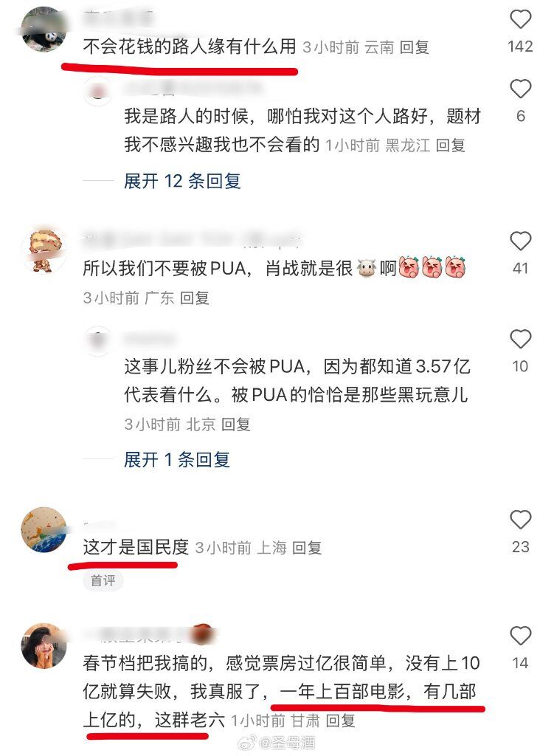This screenshot has height=756, width=554.
Task: Reply to the Yunnan comment
Action: tap(415, 47)
